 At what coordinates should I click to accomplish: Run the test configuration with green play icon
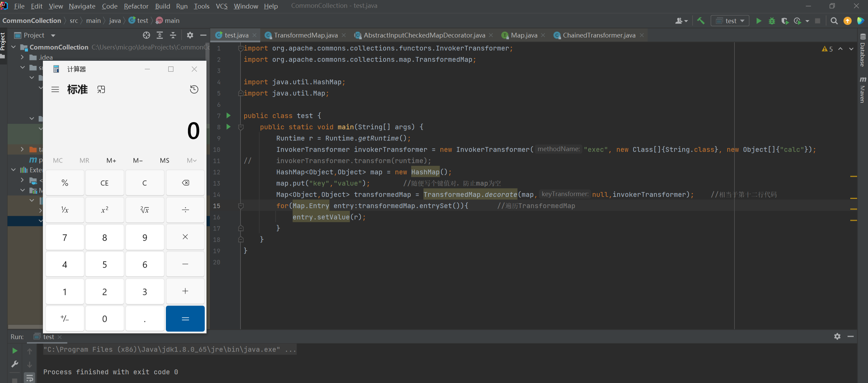click(759, 21)
